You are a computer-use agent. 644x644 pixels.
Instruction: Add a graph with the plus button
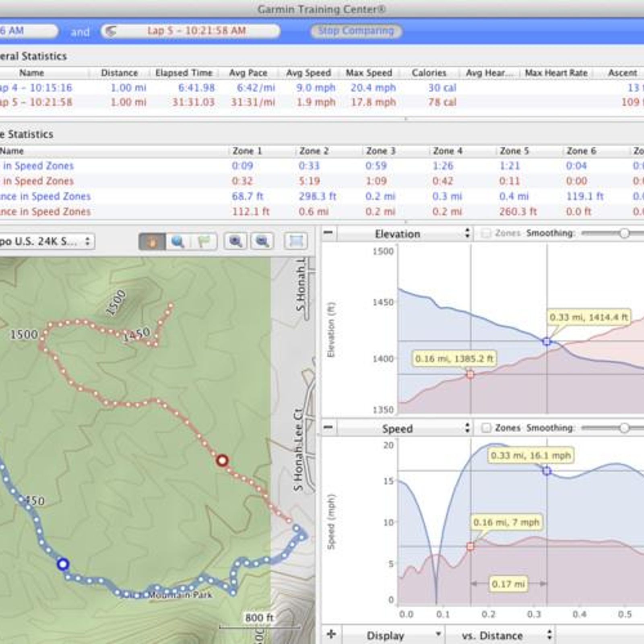331,635
